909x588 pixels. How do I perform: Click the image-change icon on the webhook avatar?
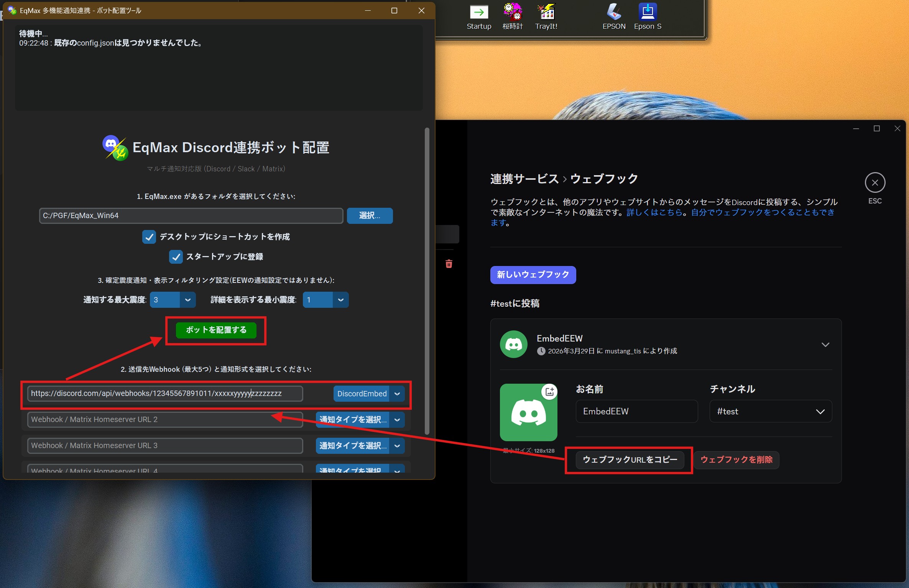[549, 391]
